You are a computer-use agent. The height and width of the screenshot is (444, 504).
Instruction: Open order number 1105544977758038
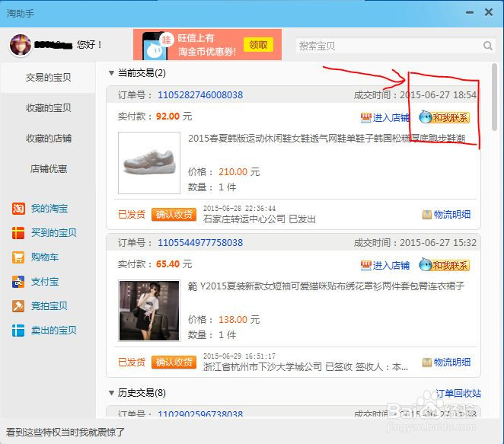[200, 242]
